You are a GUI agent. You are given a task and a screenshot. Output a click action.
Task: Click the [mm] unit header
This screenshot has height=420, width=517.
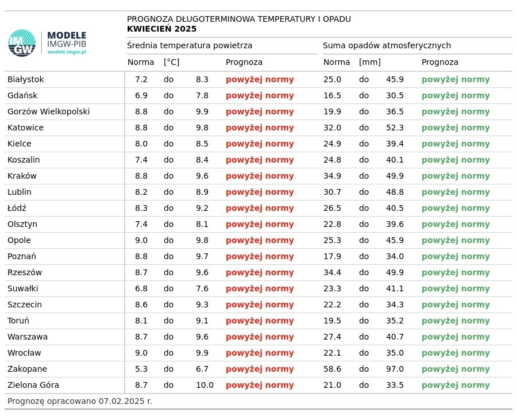click(x=370, y=62)
